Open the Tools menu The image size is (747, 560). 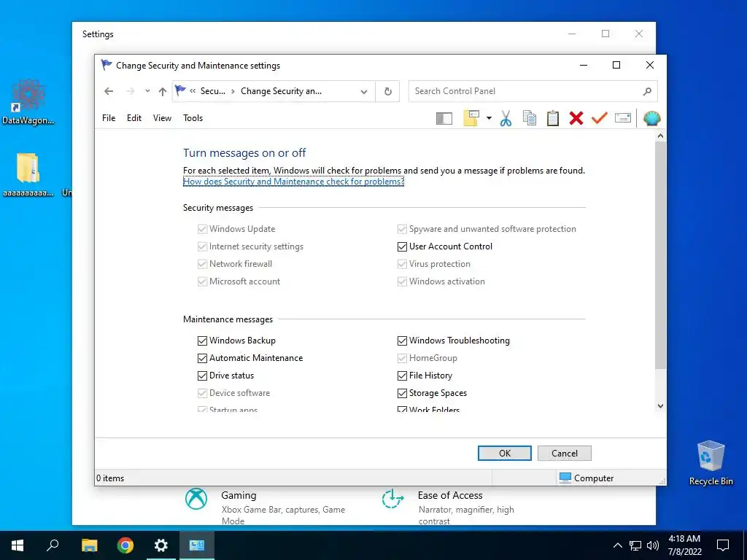pos(193,118)
